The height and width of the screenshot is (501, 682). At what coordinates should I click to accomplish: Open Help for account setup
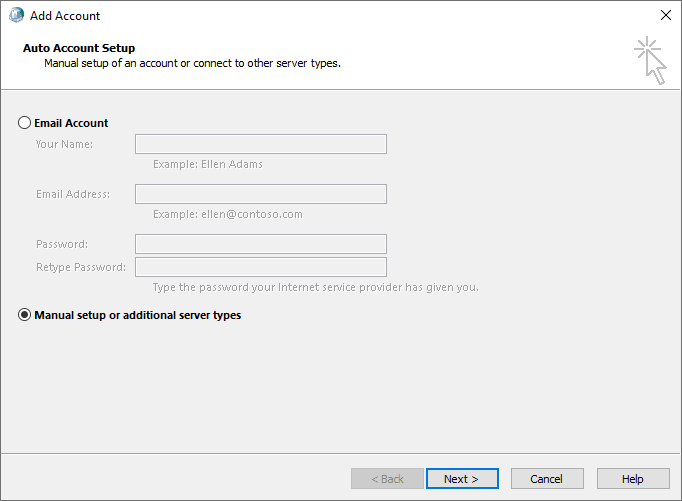[x=633, y=479]
